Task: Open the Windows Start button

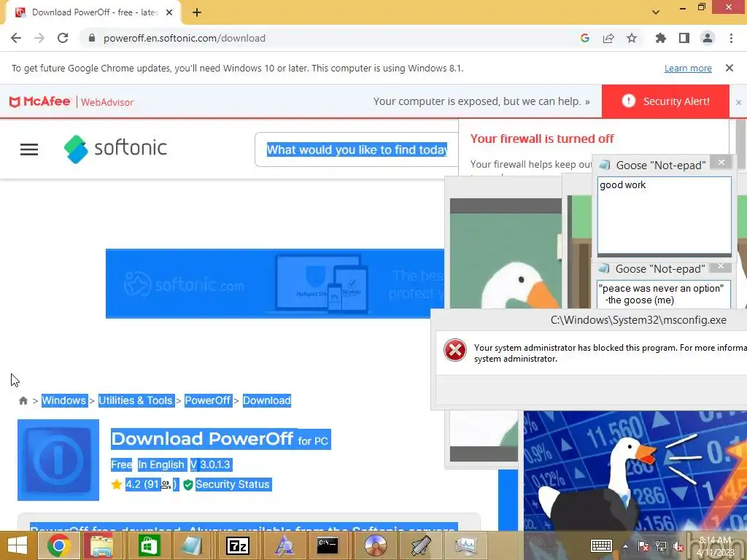Action: (18, 545)
